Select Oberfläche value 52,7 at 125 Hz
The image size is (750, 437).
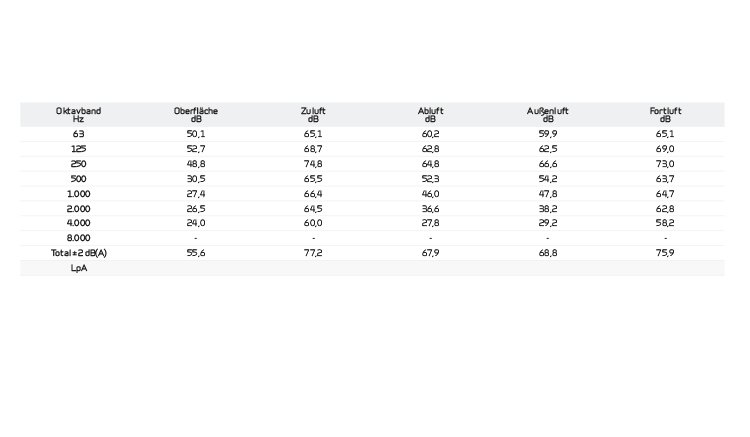tap(196, 149)
